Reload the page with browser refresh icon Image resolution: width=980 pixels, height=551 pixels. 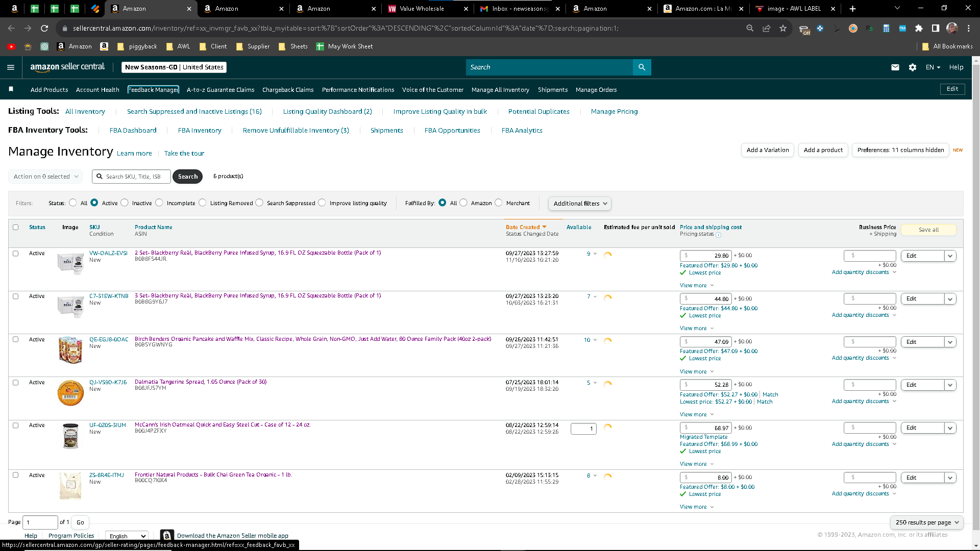(44, 29)
